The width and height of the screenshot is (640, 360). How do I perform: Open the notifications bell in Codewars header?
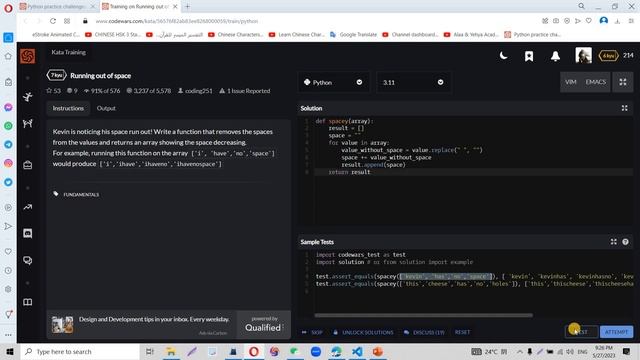555,56
